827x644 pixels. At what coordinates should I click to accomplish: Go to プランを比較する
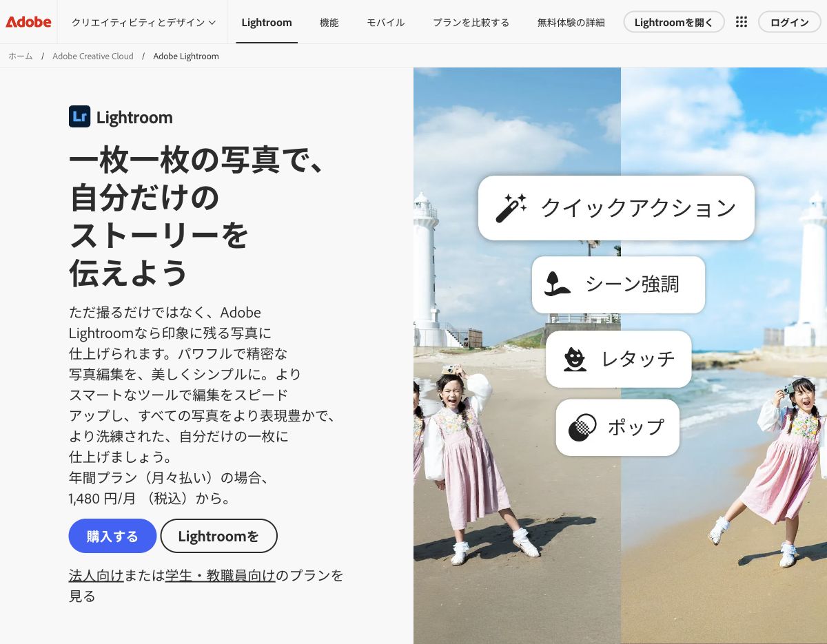(x=471, y=22)
